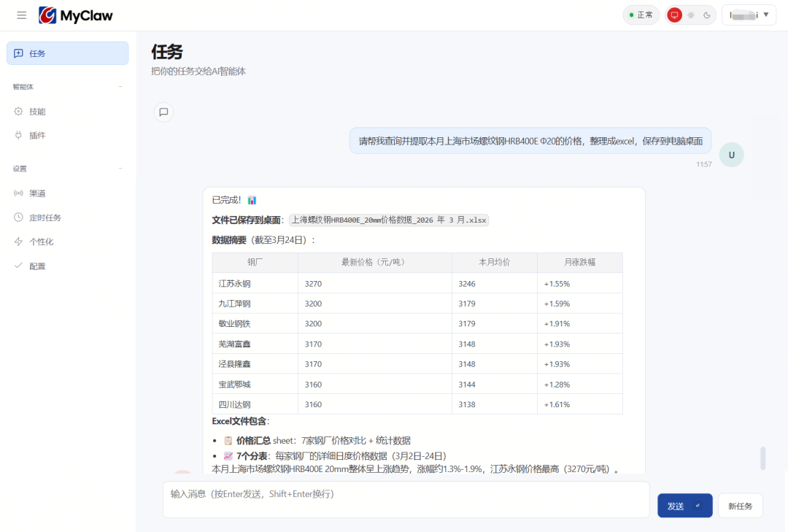Click the user's request message bubble
The image size is (788, 532).
[x=530, y=141]
